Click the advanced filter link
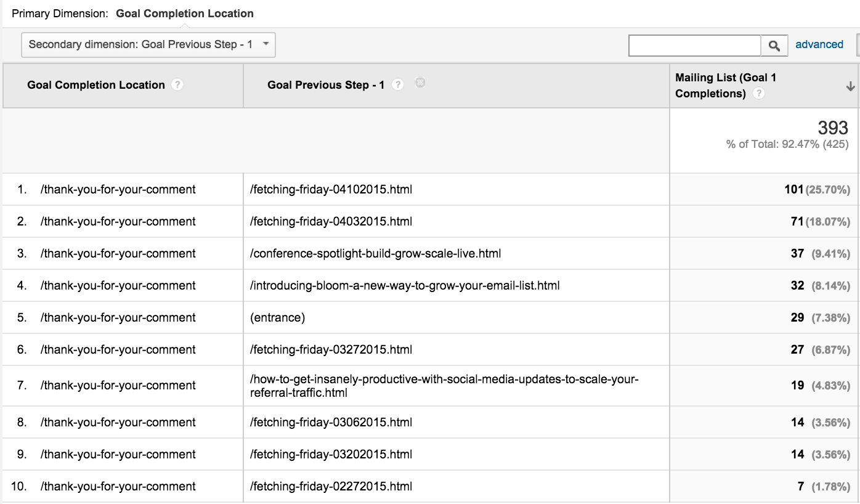The image size is (860, 504). click(819, 44)
